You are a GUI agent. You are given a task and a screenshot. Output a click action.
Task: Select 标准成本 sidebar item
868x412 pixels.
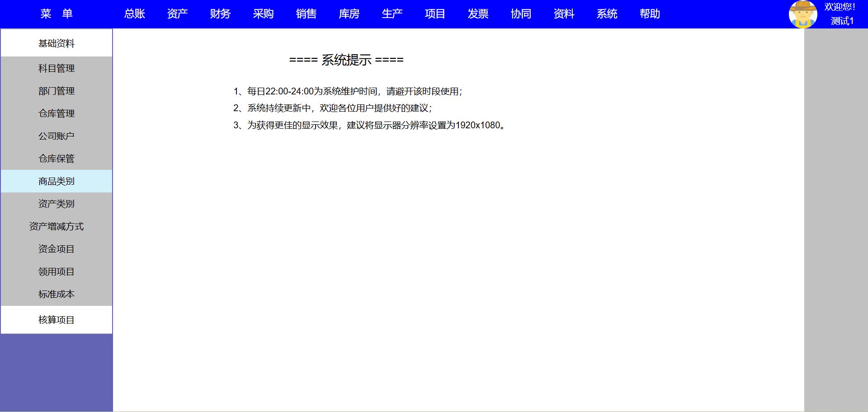click(57, 294)
